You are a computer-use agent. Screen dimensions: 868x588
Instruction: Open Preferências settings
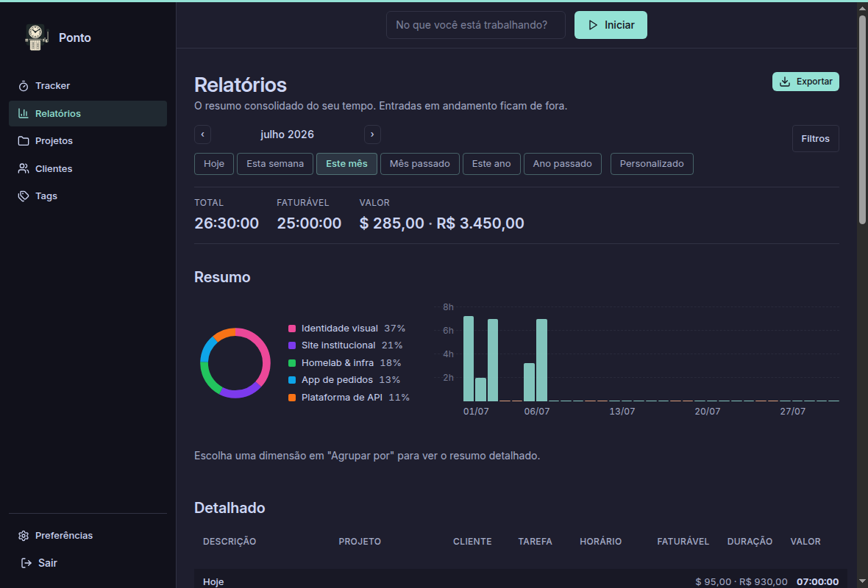pyautogui.click(x=88, y=536)
